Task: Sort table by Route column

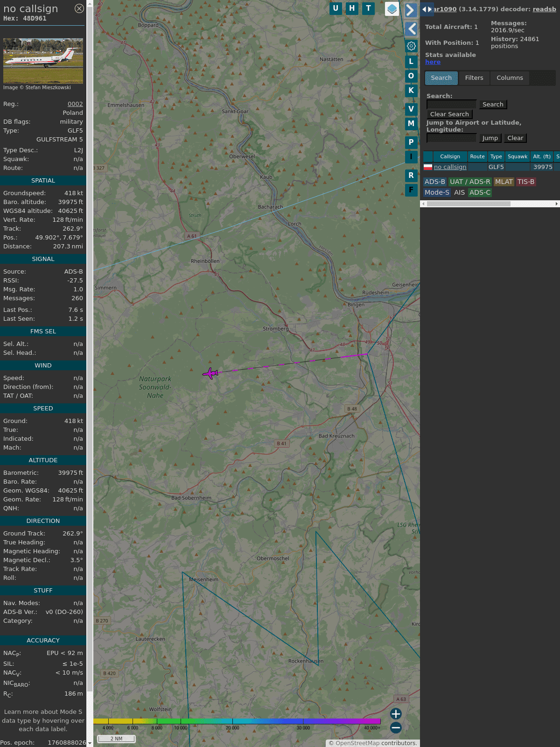Action: pos(477,157)
